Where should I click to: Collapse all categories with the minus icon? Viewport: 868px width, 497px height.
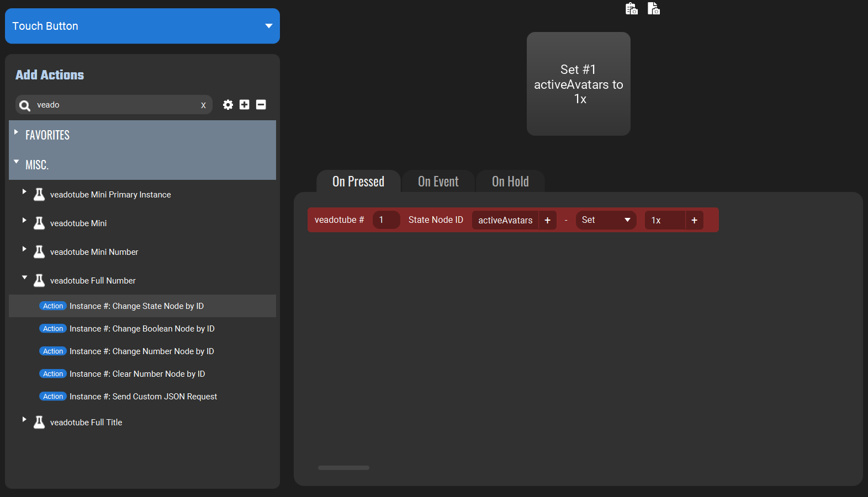(x=261, y=105)
